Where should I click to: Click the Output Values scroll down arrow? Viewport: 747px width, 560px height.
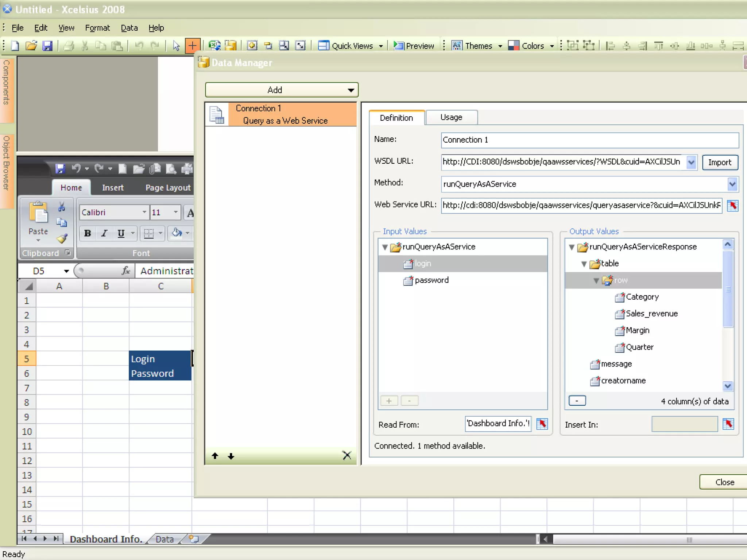(728, 386)
